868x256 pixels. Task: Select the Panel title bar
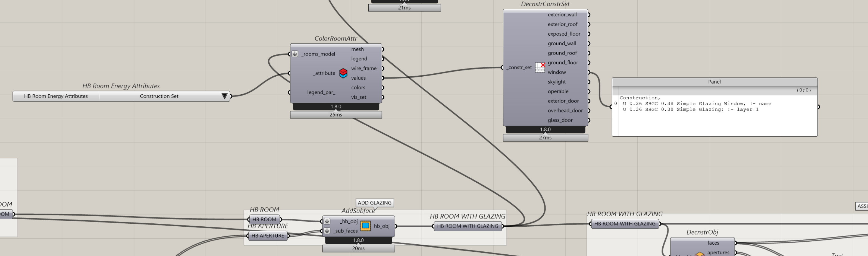click(x=714, y=82)
